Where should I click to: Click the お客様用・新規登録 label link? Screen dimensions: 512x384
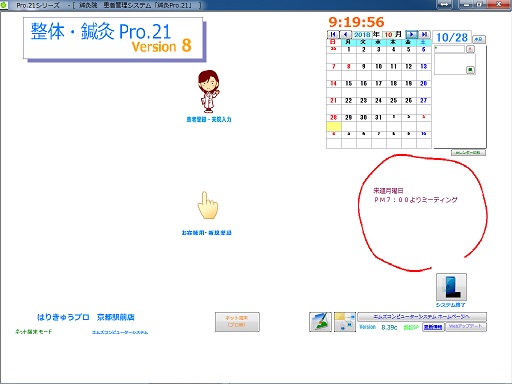[x=206, y=233]
